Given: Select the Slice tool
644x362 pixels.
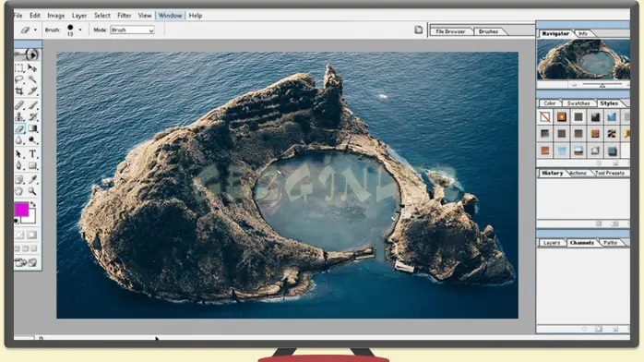Looking at the screenshot, I should [32, 90].
